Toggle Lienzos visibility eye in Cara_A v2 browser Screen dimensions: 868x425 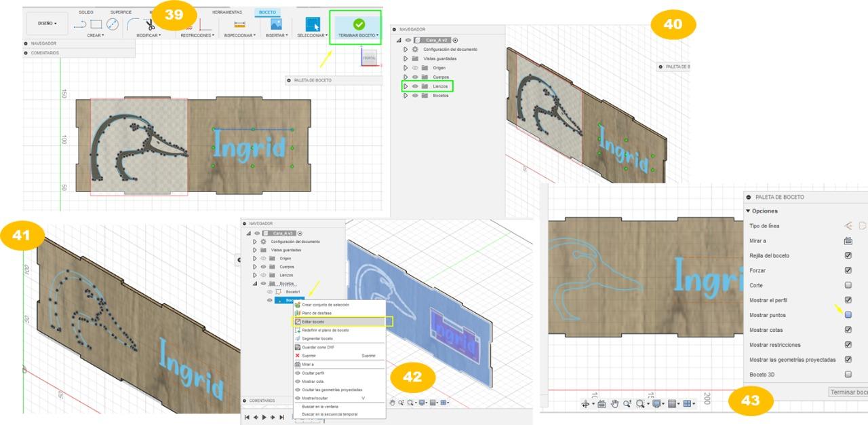pos(415,86)
